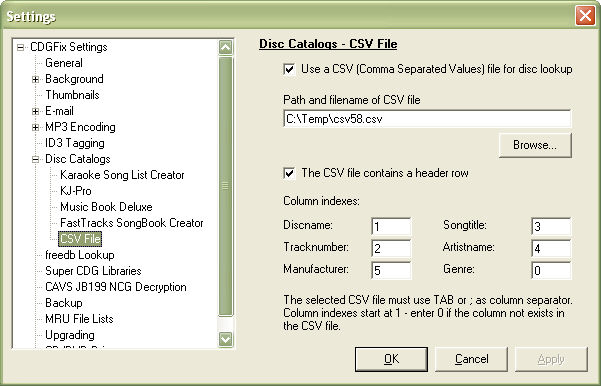Viewport: 601px width, 386px height.
Task: Click 'Disc Catalogs - CSV File' heading
Action: tap(328, 44)
